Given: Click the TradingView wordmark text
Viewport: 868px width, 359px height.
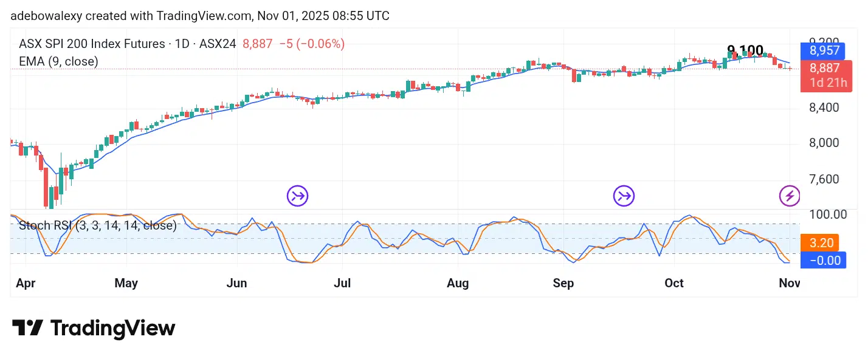Looking at the screenshot, I should tap(112, 329).
